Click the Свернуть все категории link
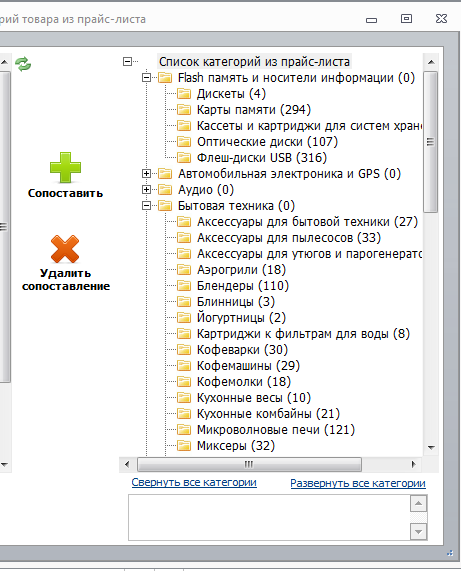 (x=194, y=483)
